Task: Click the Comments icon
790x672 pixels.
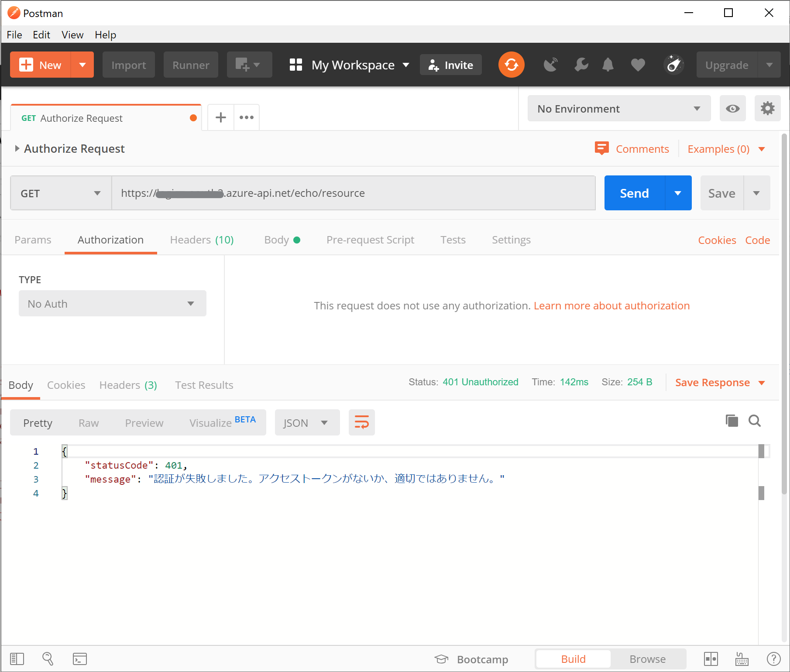Action: [601, 148]
